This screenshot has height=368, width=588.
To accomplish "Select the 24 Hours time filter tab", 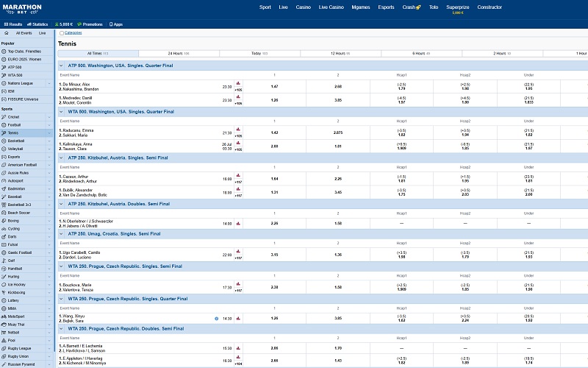I will click(179, 54).
